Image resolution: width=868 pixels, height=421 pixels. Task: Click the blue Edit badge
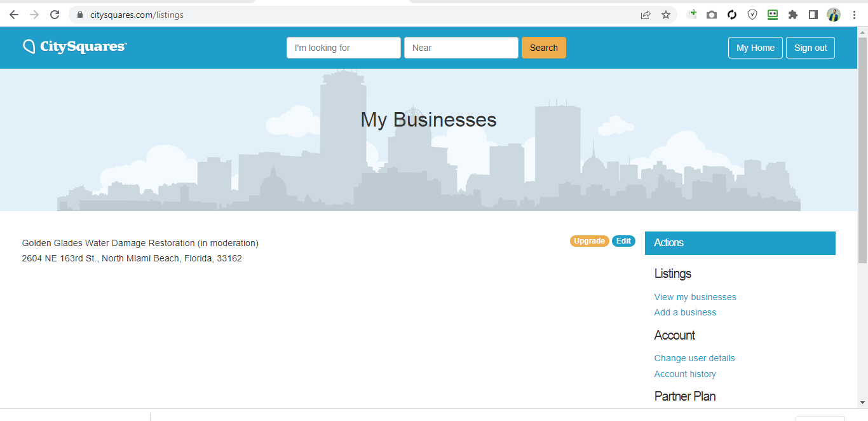(623, 241)
